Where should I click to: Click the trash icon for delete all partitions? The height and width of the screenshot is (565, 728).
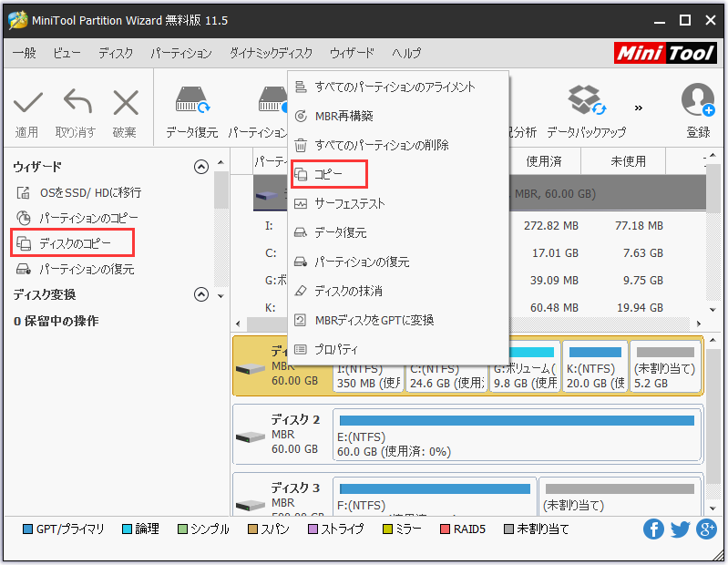coord(301,145)
